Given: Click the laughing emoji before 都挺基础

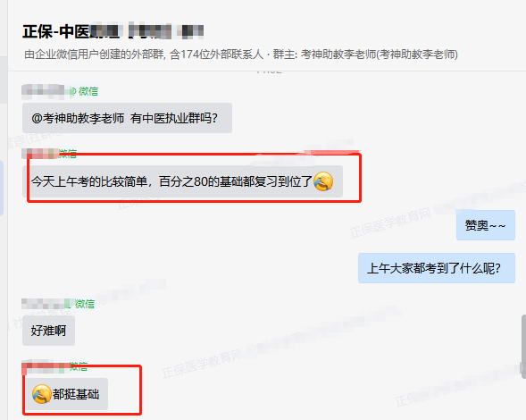Looking at the screenshot, I should [42, 394].
